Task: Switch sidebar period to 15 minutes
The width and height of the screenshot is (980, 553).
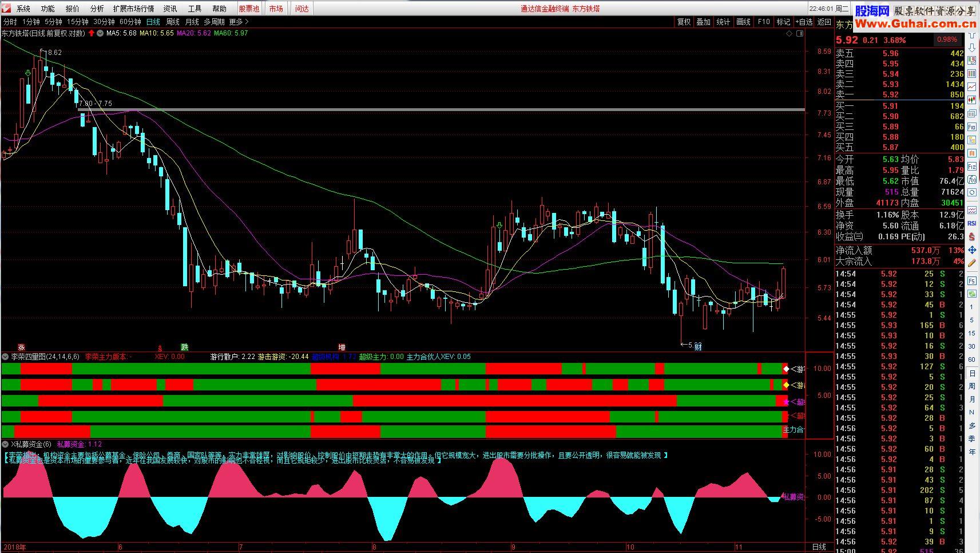Action: pyautogui.click(x=971, y=333)
